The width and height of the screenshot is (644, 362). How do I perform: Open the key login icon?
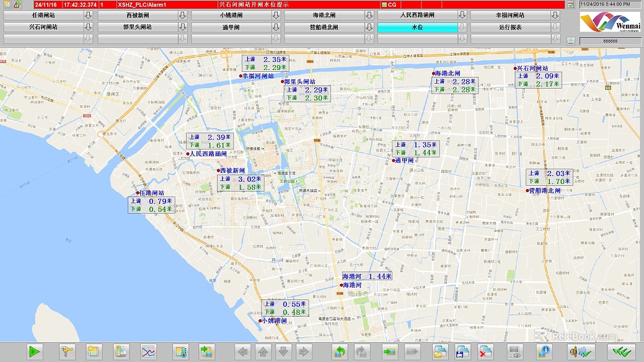[x=66, y=351]
